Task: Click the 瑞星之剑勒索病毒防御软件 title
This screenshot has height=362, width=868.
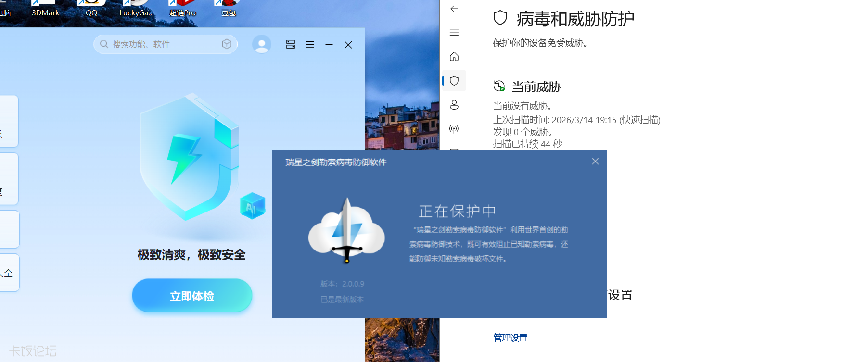Action: tap(336, 162)
